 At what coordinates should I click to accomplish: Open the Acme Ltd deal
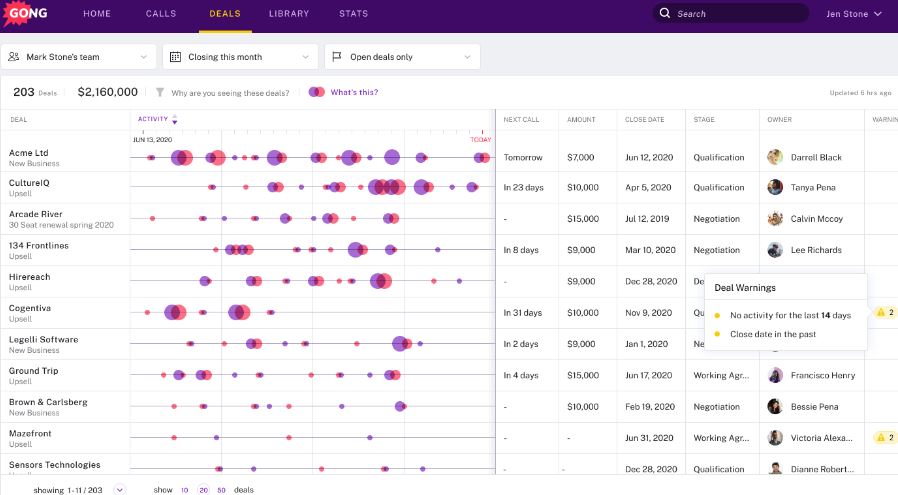(x=29, y=153)
